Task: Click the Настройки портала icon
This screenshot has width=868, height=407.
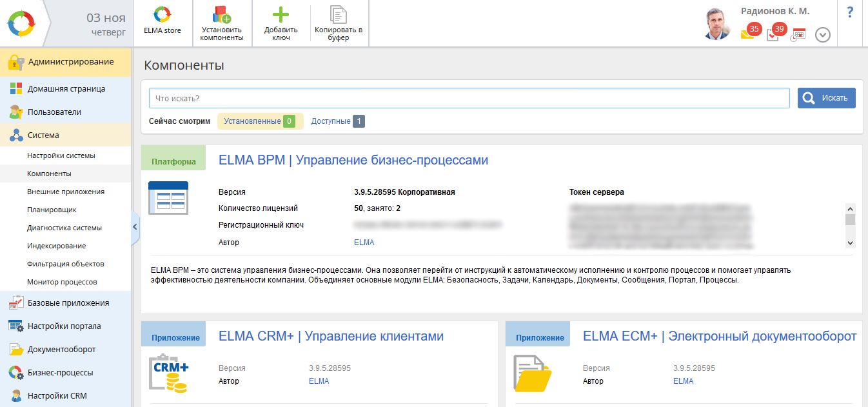Action: point(16,326)
